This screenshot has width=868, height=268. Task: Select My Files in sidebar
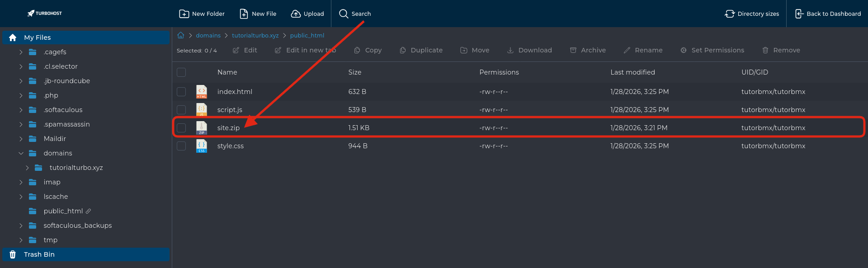click(37, 38)
